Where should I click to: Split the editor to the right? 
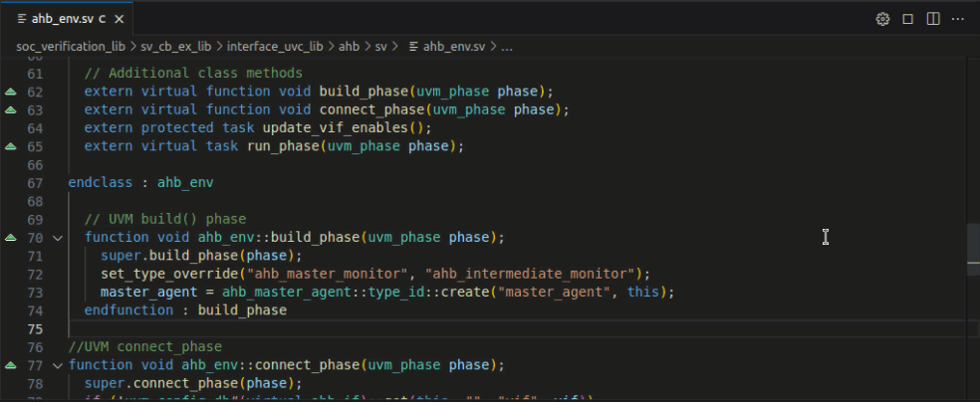933,19
